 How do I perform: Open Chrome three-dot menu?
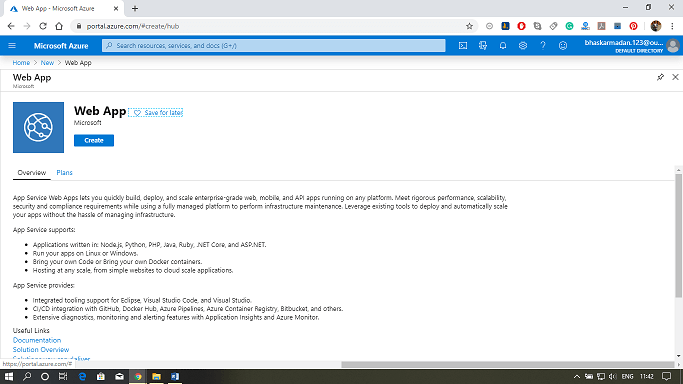point(673,26)
